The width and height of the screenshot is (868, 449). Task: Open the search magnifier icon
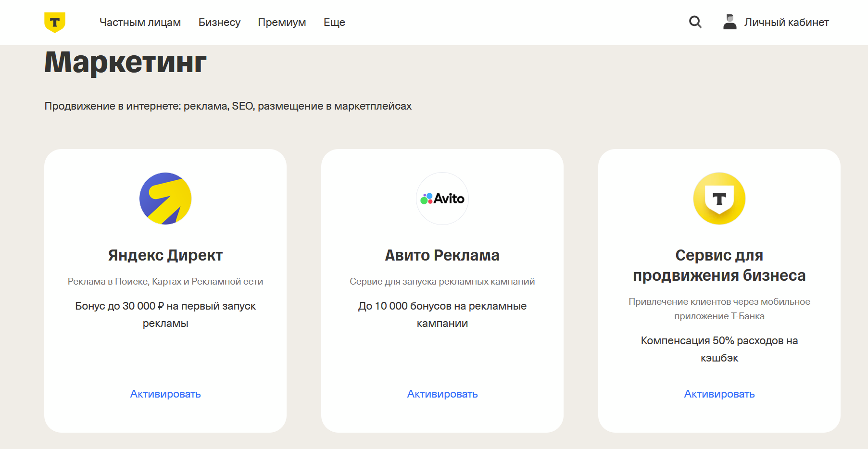pos(695,22)
